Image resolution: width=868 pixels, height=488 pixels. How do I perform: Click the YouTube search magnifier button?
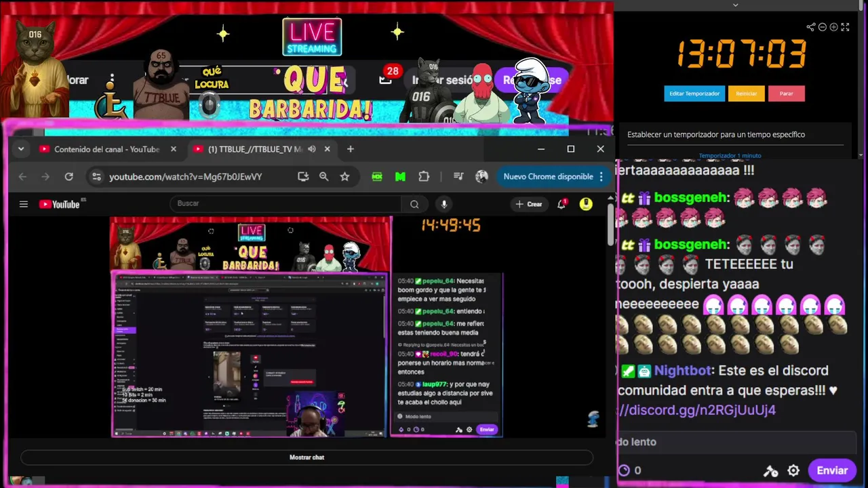(x=414, y=203)
